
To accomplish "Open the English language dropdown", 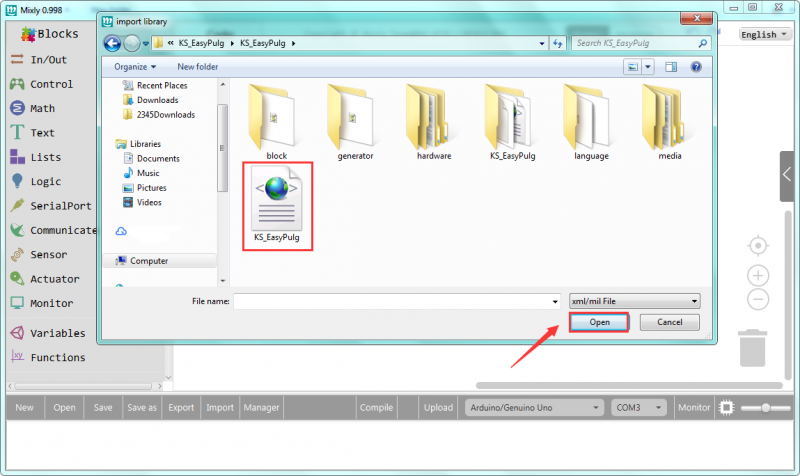I will coord(764,35).
